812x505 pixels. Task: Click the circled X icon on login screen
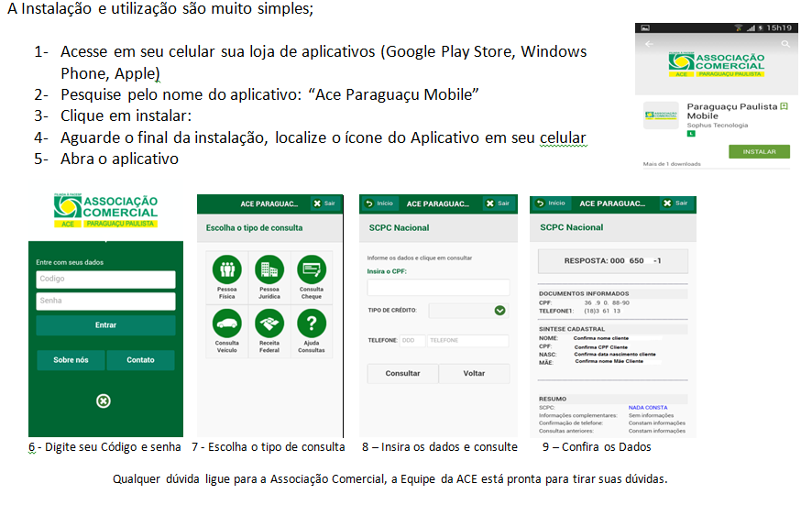point(104,401)
